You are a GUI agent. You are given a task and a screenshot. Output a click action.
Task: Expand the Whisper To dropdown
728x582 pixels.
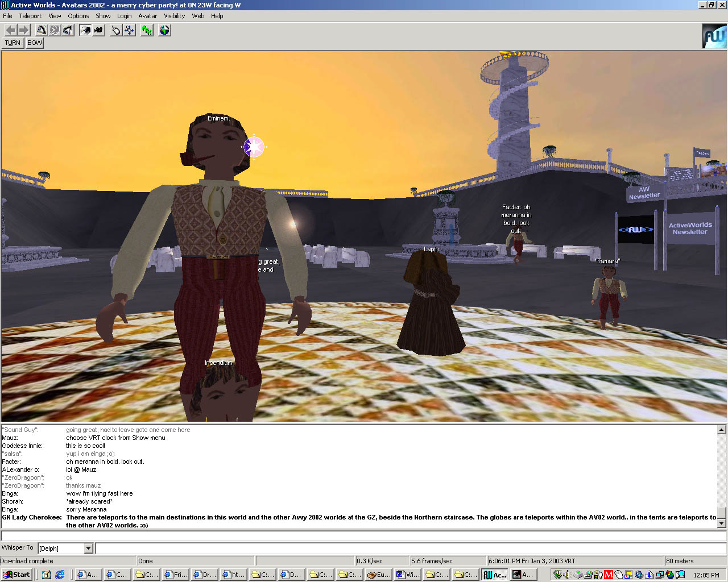tap(88, 548)
